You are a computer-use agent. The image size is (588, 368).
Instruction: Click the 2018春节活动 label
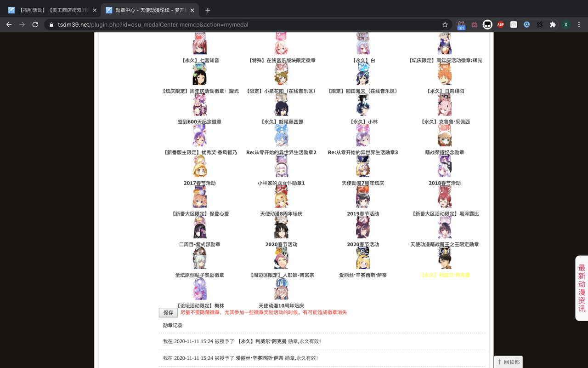pyautogui.click(x=445, y=183)
